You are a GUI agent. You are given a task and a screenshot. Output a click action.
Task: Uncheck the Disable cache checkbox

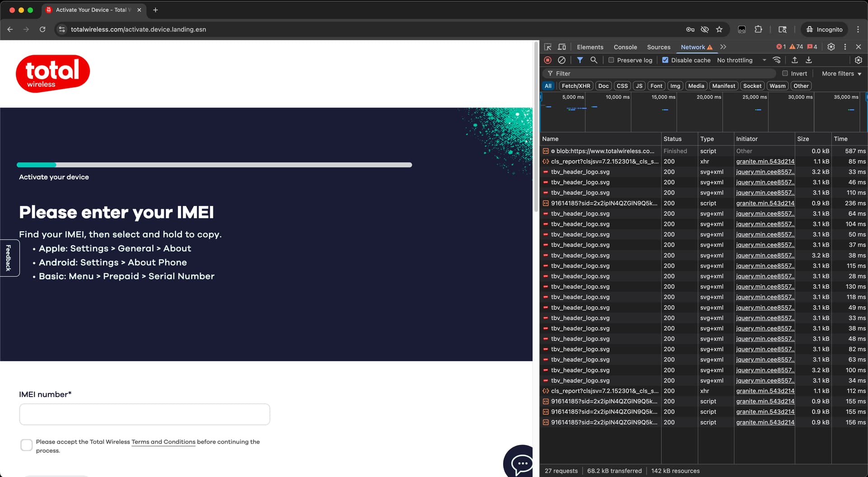tap(665, 60)
